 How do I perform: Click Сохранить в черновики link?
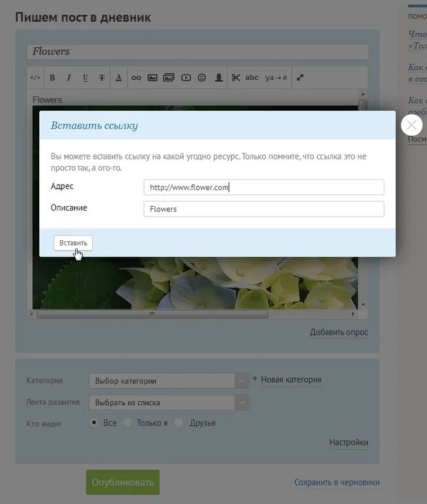[337, 482]
